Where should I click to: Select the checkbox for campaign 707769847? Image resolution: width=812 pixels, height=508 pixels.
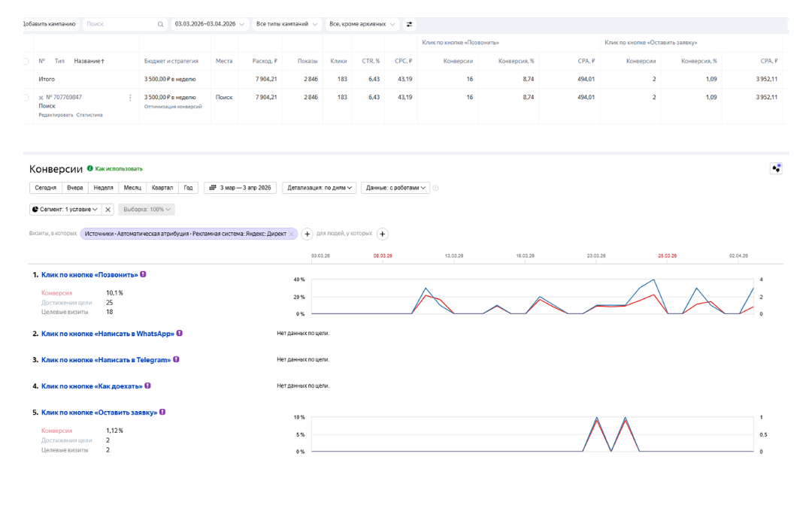pyautogui.click(x=26, y=98)
